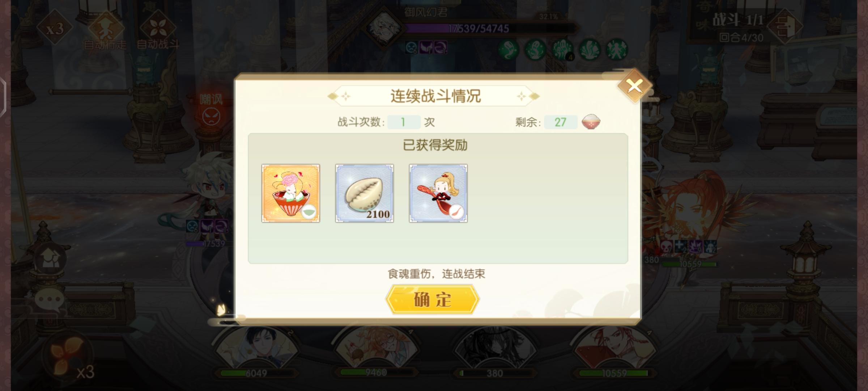Tap the boss portrait 御风幻君
The image size is (868, 391).
tap(383, 28)
